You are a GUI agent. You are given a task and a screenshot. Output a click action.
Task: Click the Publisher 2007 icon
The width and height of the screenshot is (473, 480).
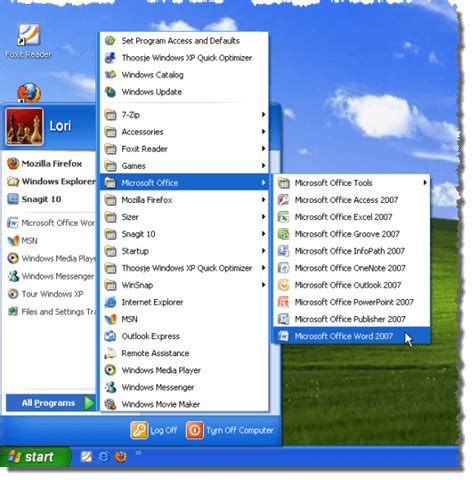284,319
